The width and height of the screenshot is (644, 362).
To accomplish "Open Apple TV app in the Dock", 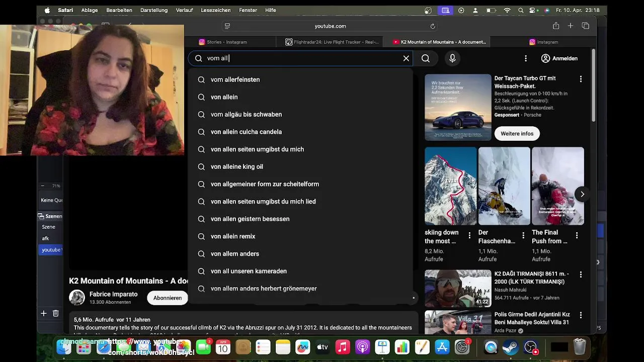I will pyautogui.click(x=323, y=347).
